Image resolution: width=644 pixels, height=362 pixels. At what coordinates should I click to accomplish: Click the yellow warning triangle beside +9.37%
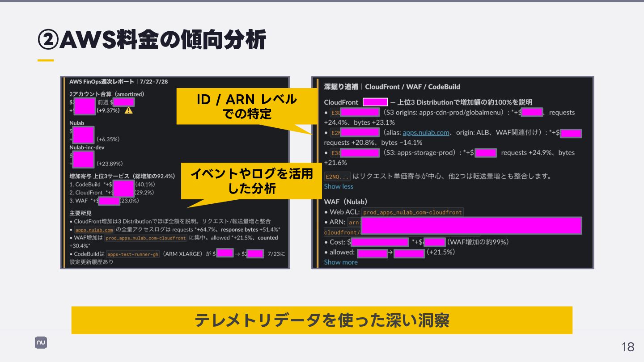click(x=128, y=110)
